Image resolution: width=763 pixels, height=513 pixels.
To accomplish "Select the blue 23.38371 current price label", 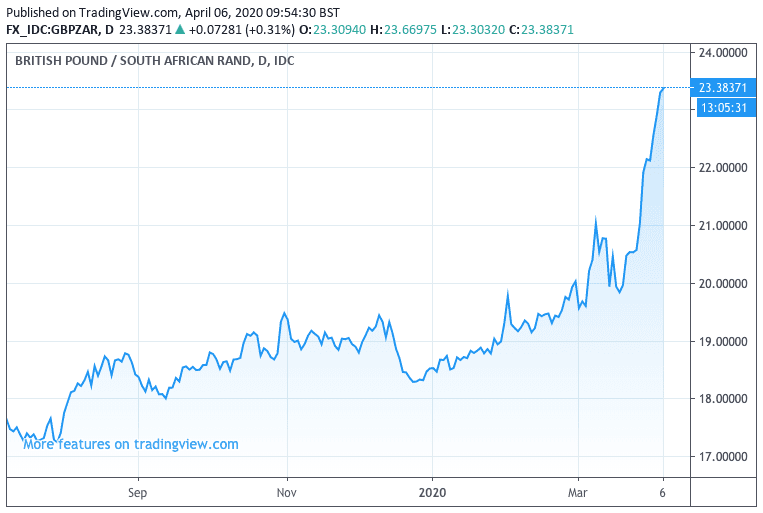I will [724, 87].
